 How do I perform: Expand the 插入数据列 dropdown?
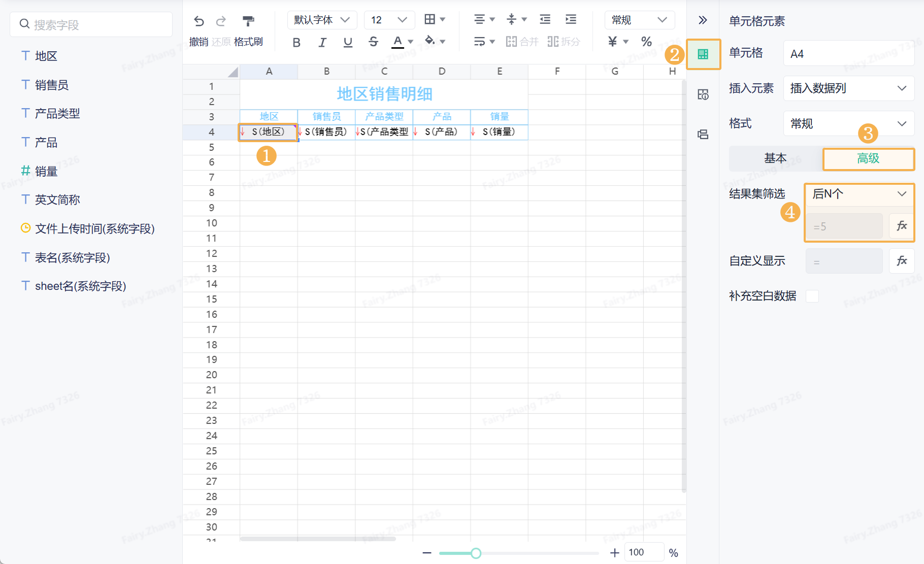tap(849, 88)
